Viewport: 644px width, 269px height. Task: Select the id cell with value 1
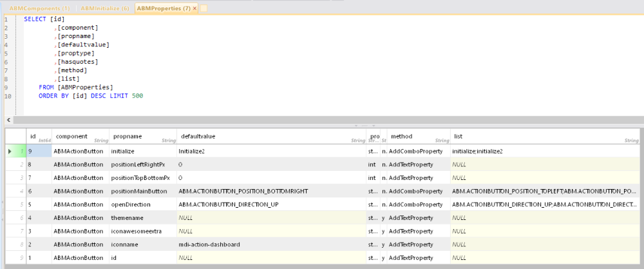coord(39,258)
